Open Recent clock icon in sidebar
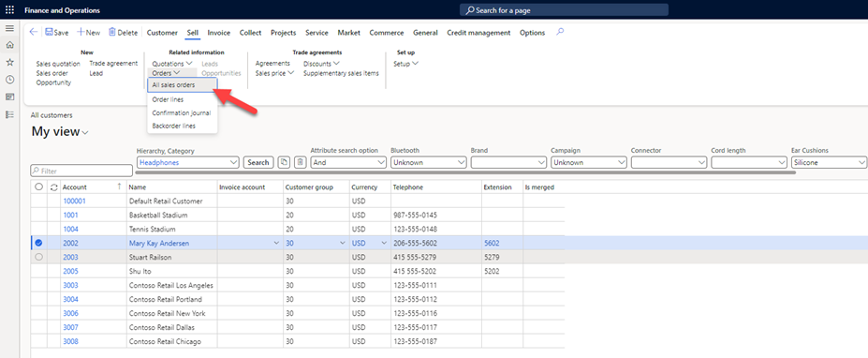 click(9, 80)
